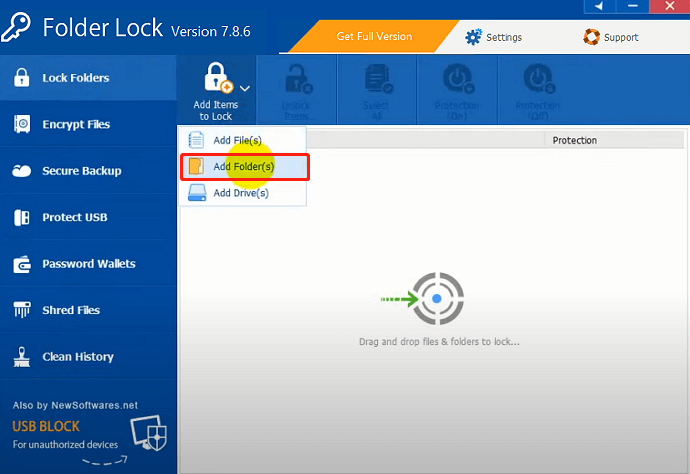The width and height of the screenshot is (690, 474).
Task: Click the Folder Lock key logo icon
Action: coord(16,27)
